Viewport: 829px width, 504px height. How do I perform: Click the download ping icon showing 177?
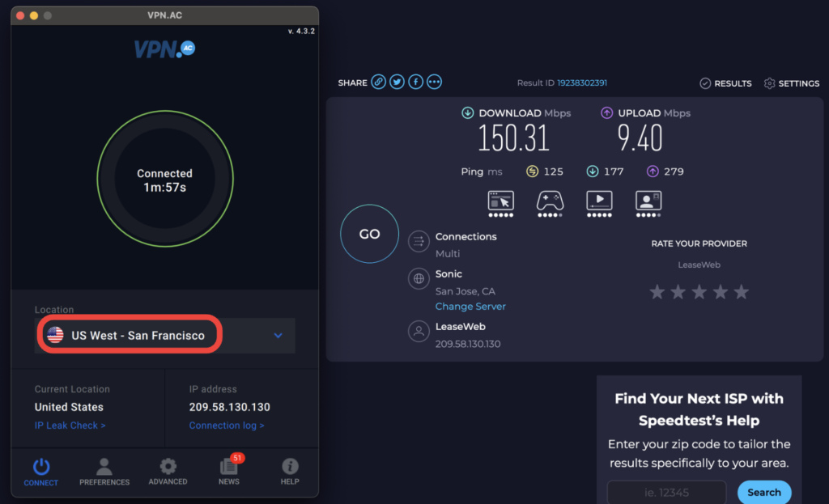tap(592, 172)
